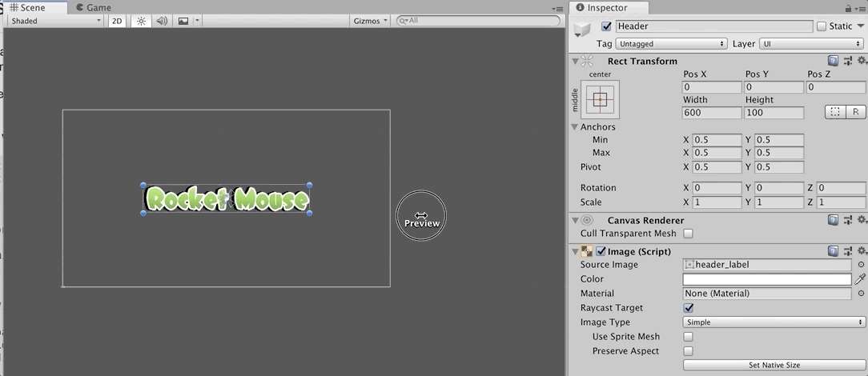The image size is (868, 376).
Task: Open the Image Type dropdown
Action: click(x=774, y=322)
